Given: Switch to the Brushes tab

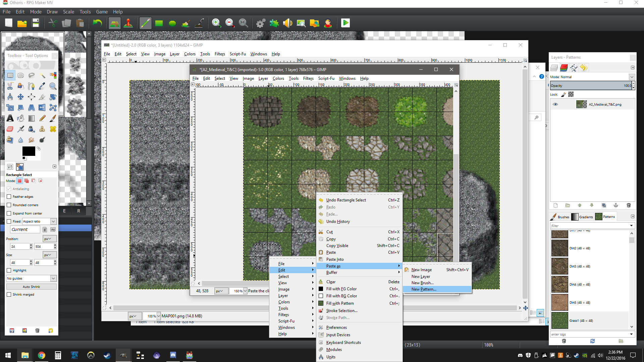Looking at the screenshot, I should tap(560, 217).
